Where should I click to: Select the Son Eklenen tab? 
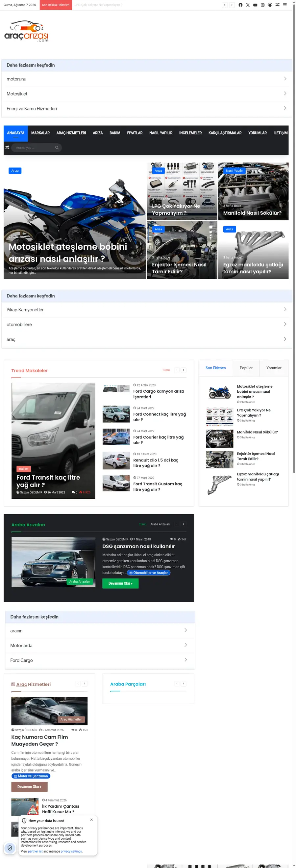tap(216, 368)
